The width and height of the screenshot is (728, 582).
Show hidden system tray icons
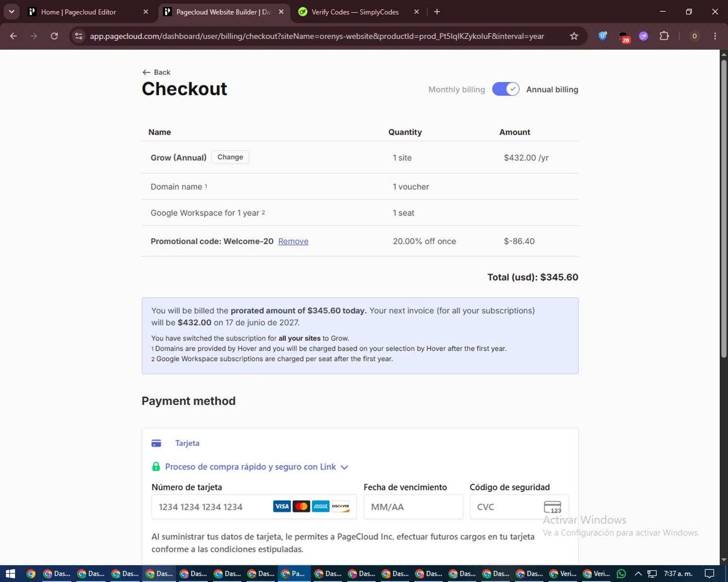[x=638, y=574]
